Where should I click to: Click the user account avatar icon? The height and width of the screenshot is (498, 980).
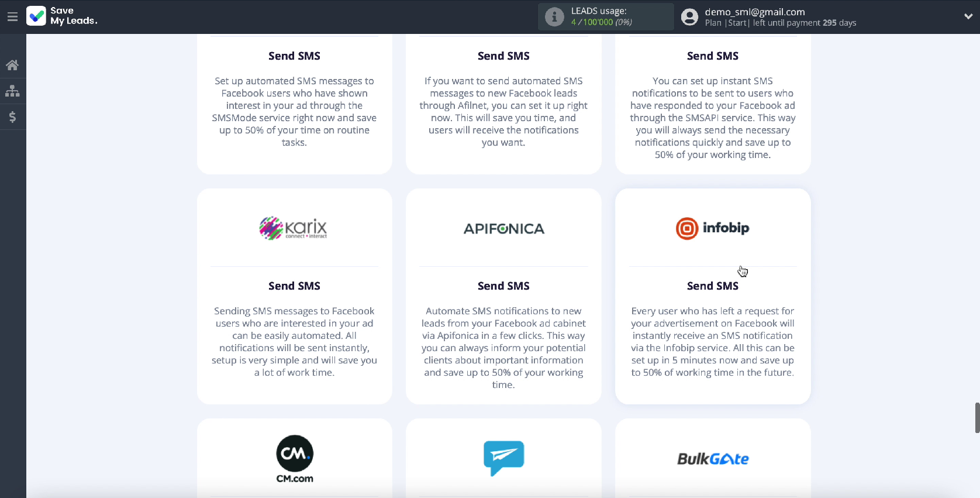(690, 17)
